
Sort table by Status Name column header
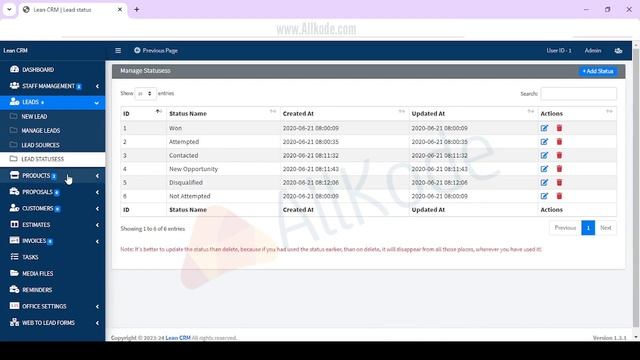223,113
